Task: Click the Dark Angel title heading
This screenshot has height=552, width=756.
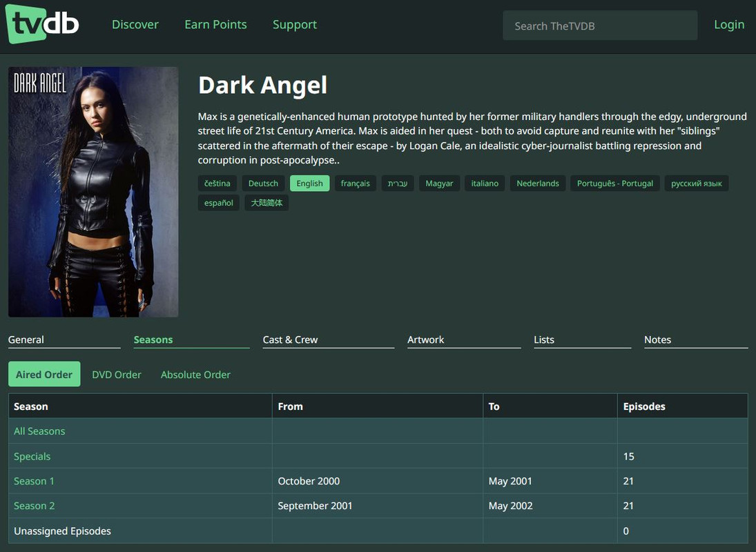Action: point(263,86)
